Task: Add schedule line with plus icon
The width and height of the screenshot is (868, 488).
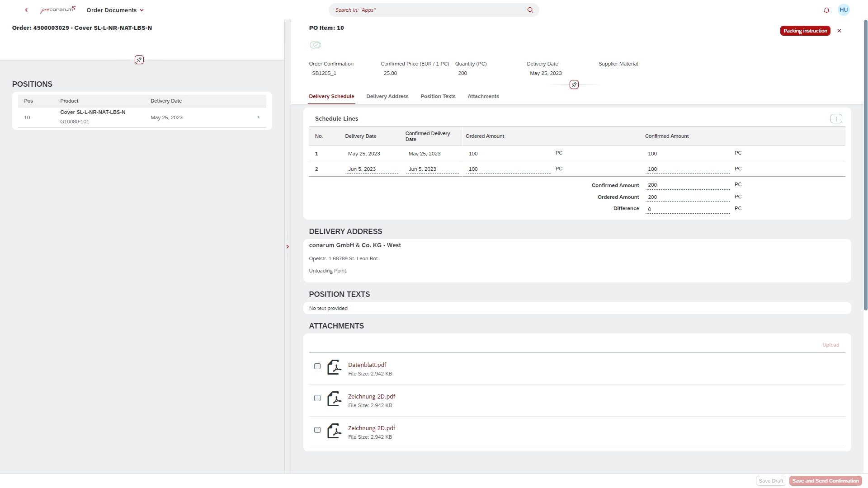Action: [836, 119]
